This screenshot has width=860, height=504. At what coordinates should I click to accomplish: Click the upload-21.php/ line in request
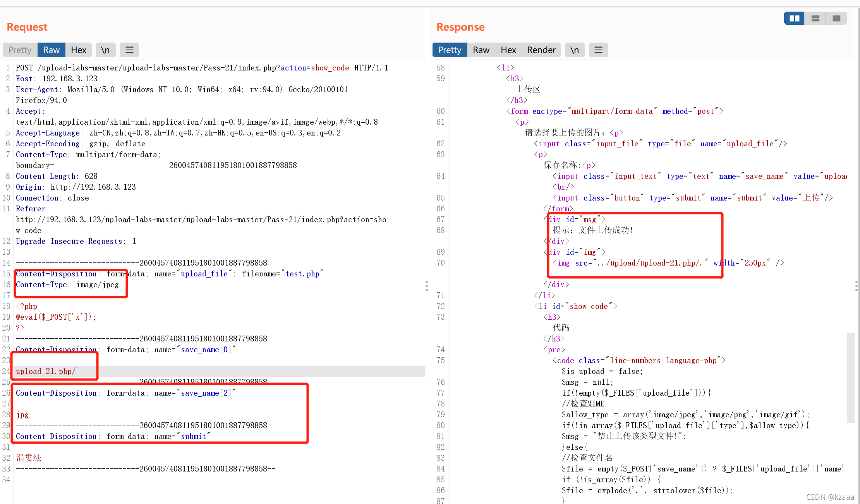pos(46,371)
